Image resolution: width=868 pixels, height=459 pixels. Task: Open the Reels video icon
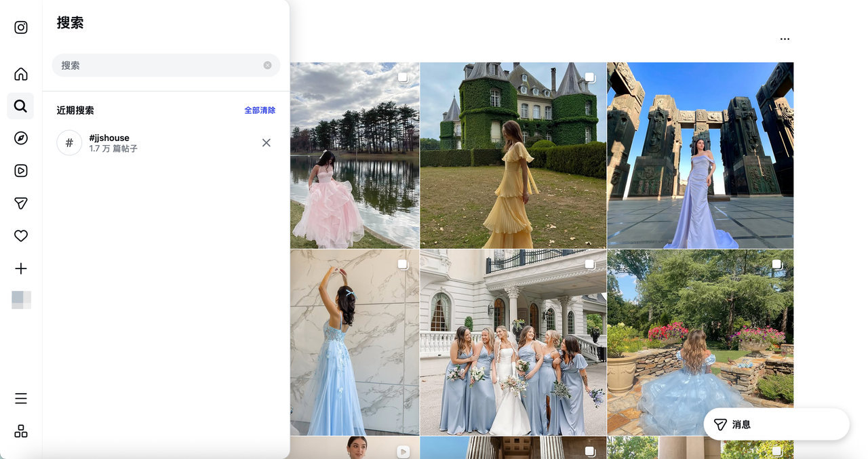click(x=21, y=171)
